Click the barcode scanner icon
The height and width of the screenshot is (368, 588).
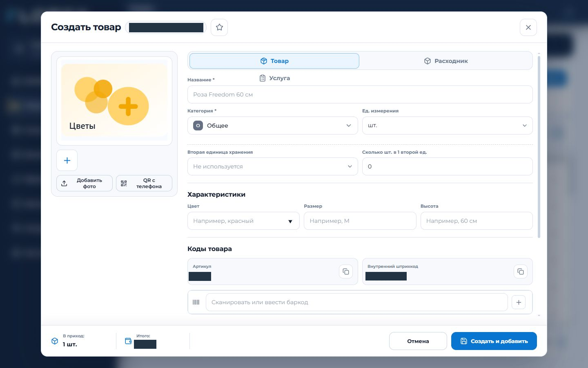coord(196,303)
